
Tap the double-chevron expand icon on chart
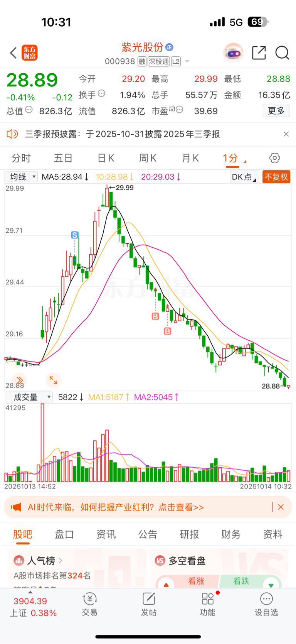pyautogui.click(x=19, y=380)
